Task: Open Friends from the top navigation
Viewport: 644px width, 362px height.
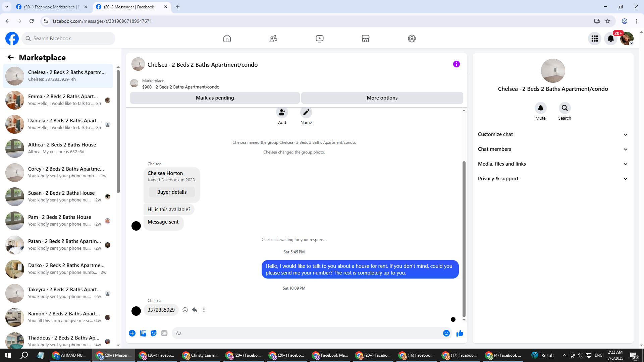Action: 273,39
